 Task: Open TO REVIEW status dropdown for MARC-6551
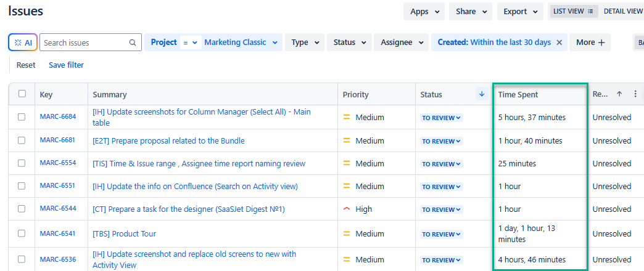(442, 187)
